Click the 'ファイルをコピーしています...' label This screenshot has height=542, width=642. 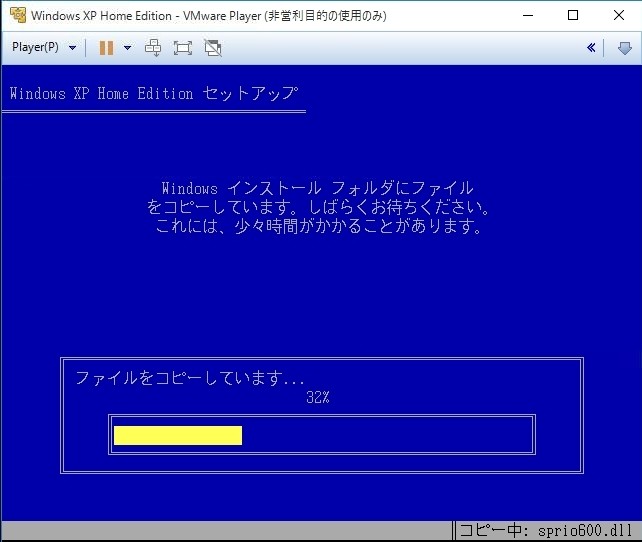(x=190, y=378)
